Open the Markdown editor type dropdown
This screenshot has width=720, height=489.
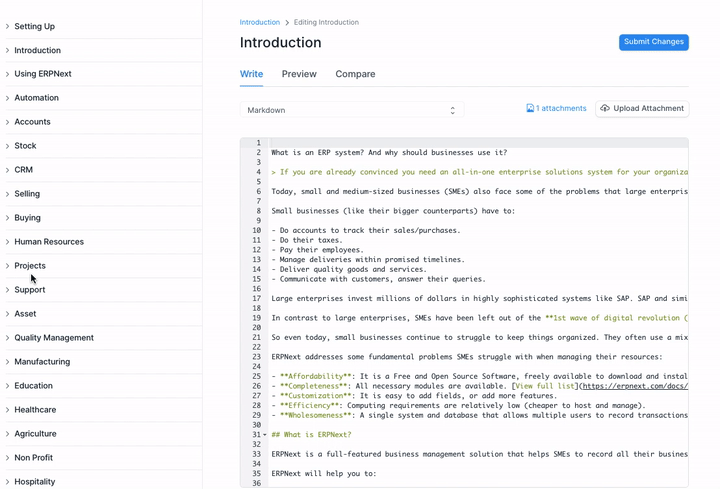tap(352, 110)
